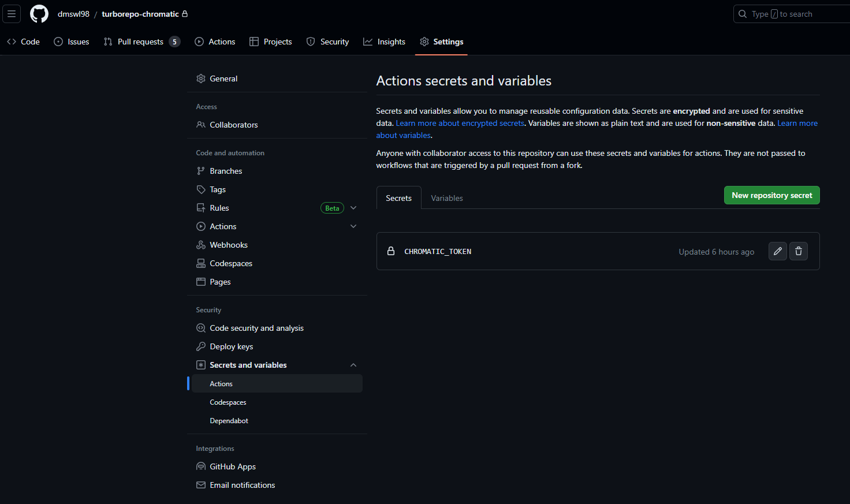
Task: Edit the CHROMATIC_TOKEN secret with pencil icon
Action: 778,251
